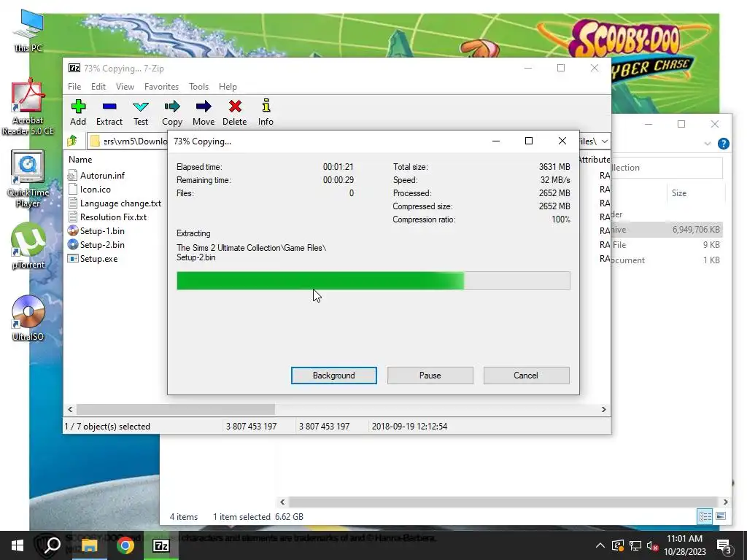This screenshot has width=747, height=560.
Task: Click the Move toolbar icon
Action: pos(204,112)
